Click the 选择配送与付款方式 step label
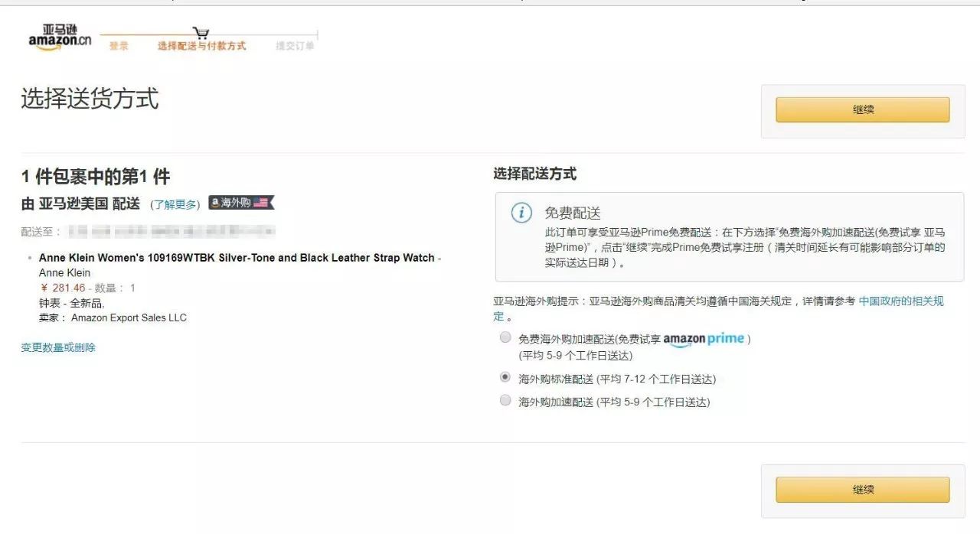This screenshot has width=980, height=534. 202,46
